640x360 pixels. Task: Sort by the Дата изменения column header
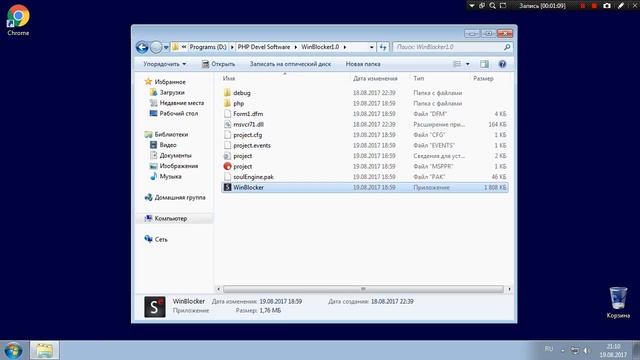click(375, 78)
